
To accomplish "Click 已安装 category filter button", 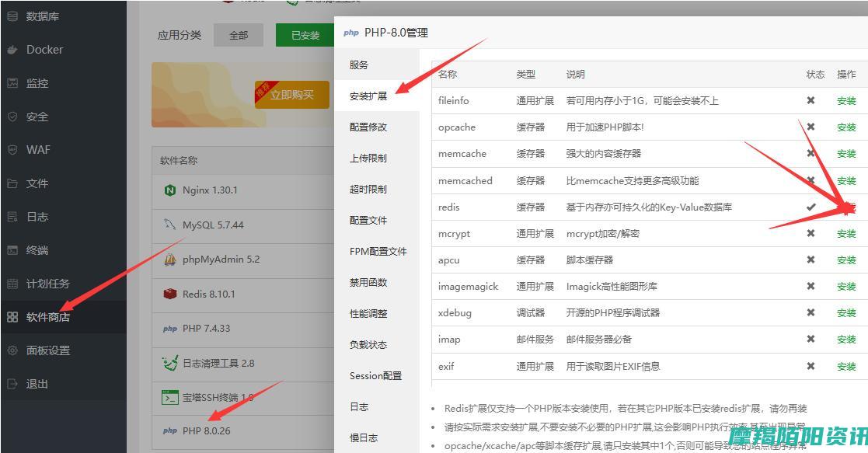I will point(305,35).
